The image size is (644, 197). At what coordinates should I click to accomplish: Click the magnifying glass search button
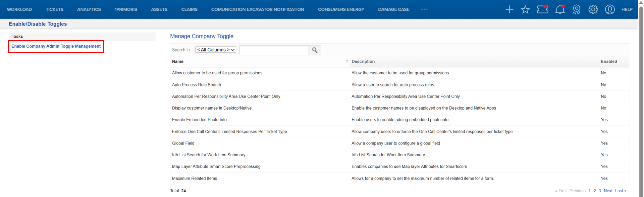tap(315, 50)
